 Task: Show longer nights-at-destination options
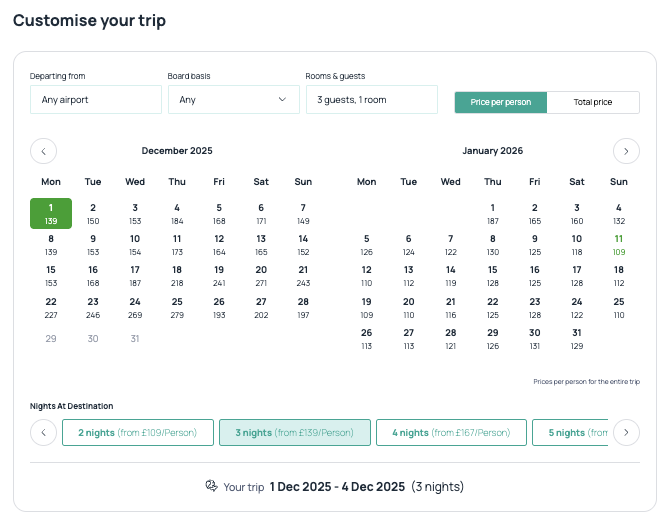pos(626,432)
